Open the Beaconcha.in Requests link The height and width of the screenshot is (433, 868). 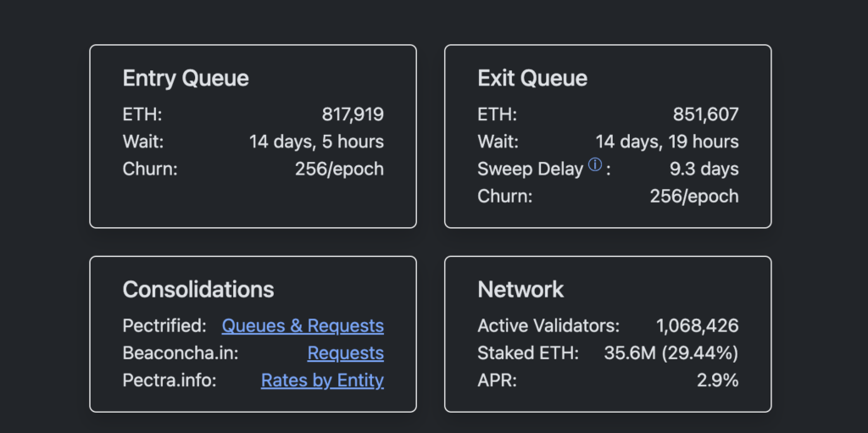point(346,353)
